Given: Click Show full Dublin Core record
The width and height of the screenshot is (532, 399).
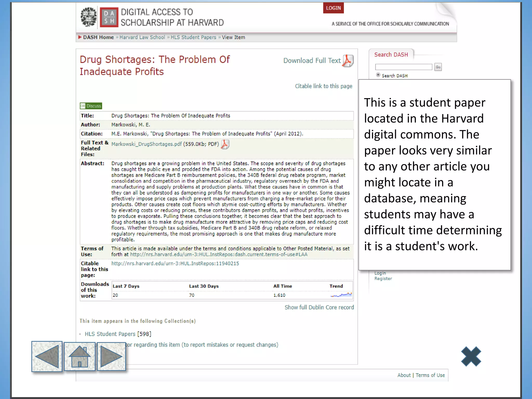Looking at the screenshot, I should 319,307.
